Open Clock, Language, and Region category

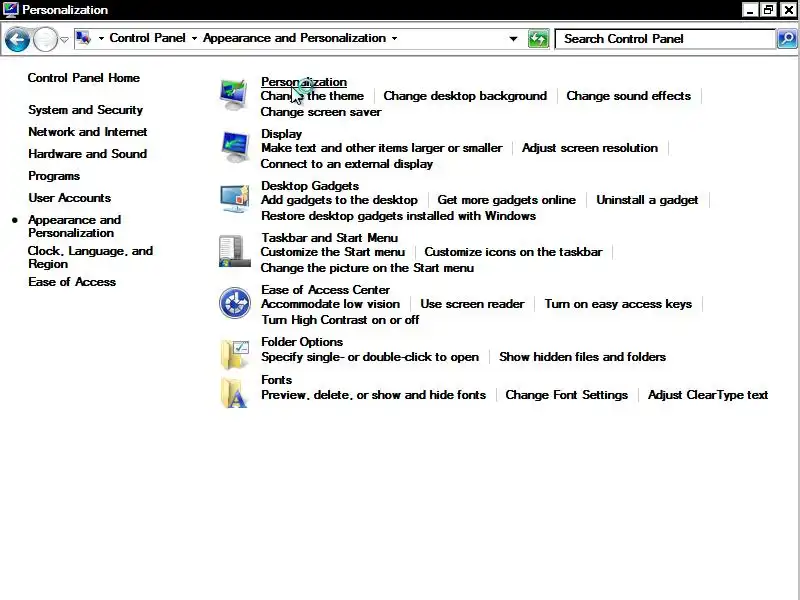90,257
